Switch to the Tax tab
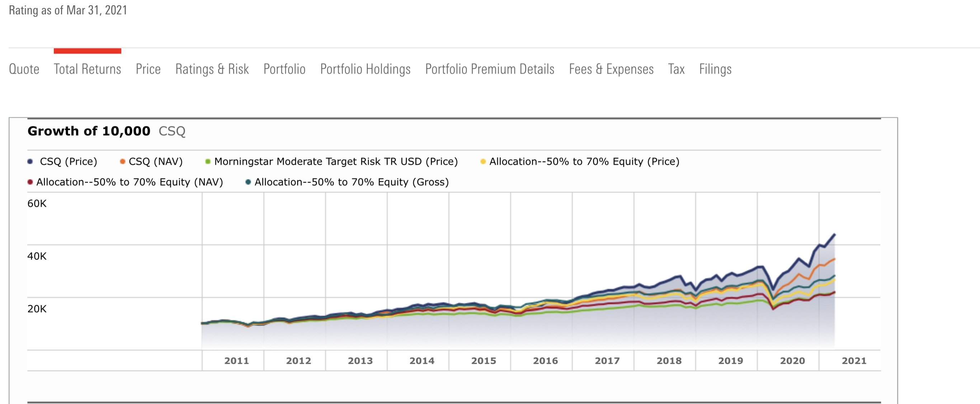This screenshot has height=404, width=980. click(x=676, y=69)
